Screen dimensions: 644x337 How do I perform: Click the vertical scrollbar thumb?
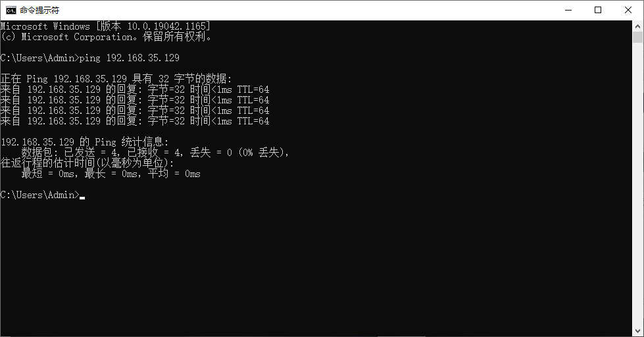[637, 37]
